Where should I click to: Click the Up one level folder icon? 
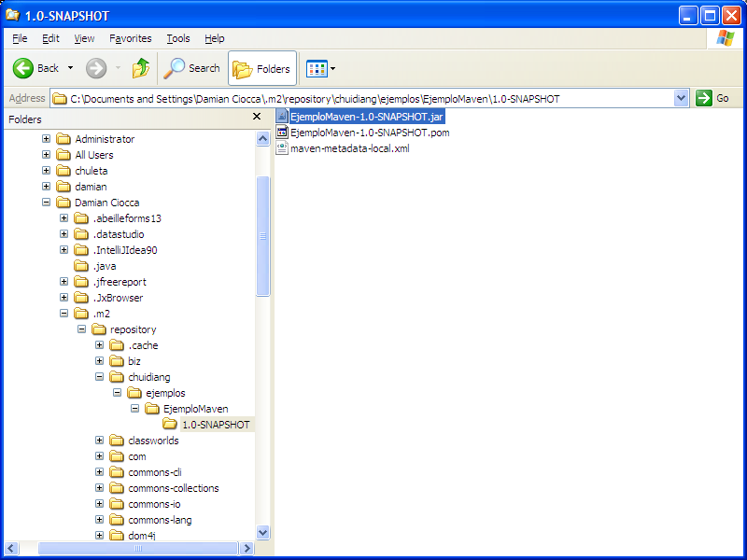[141, 68]
